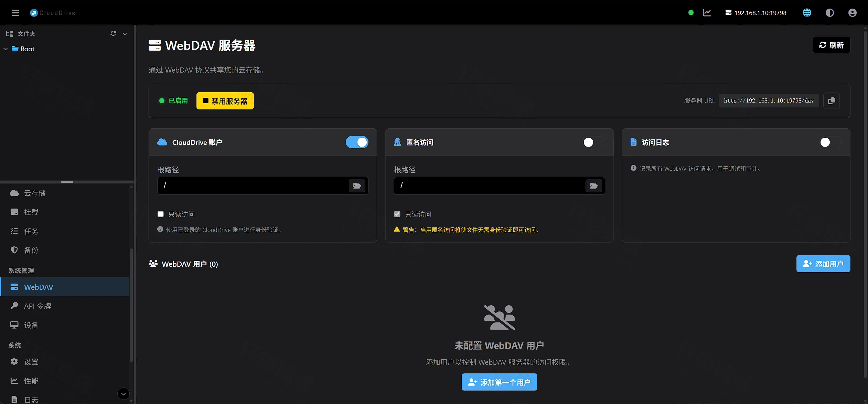The height and width of the screenshot is (404, 868).
Task: Click the green connection status dot
Action: 691,13
